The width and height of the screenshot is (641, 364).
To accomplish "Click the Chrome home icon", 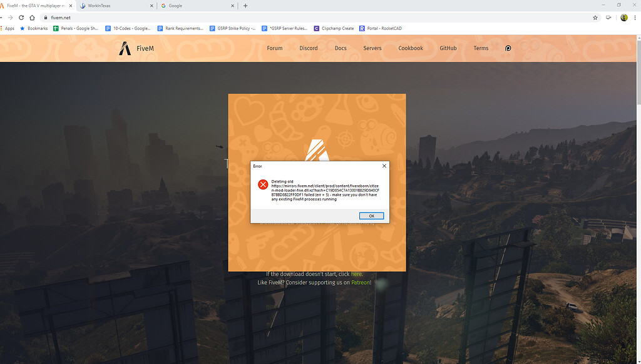I will (x=31, y=18).
